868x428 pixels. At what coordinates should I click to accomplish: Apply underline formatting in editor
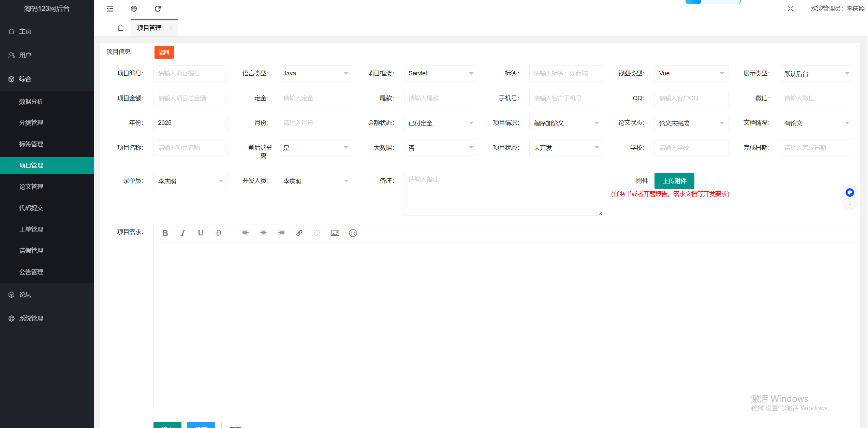click(201, 233)
